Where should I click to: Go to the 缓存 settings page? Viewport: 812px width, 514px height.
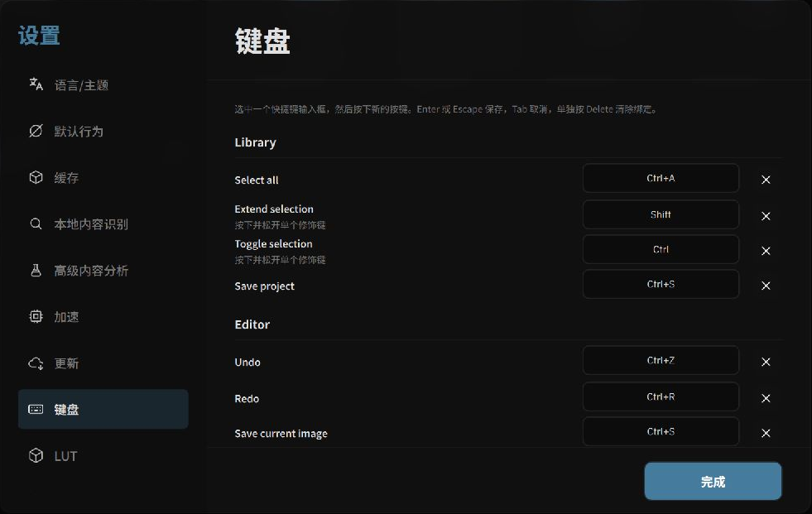(x=103, y=178)
